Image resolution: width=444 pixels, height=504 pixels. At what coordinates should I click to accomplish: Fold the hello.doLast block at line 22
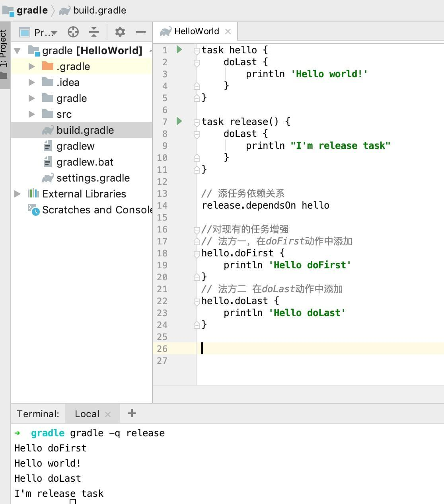(x=197, y=301)
